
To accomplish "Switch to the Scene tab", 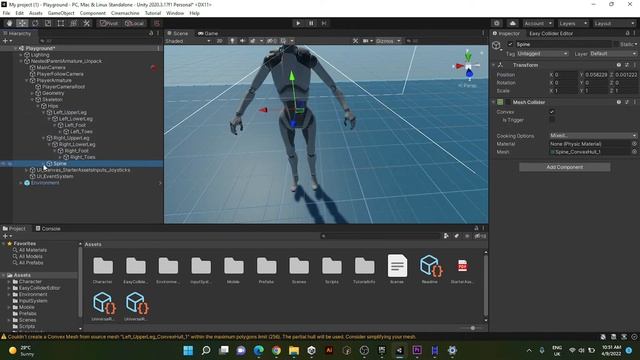I will pyautogui.click(x=178, y=33).
